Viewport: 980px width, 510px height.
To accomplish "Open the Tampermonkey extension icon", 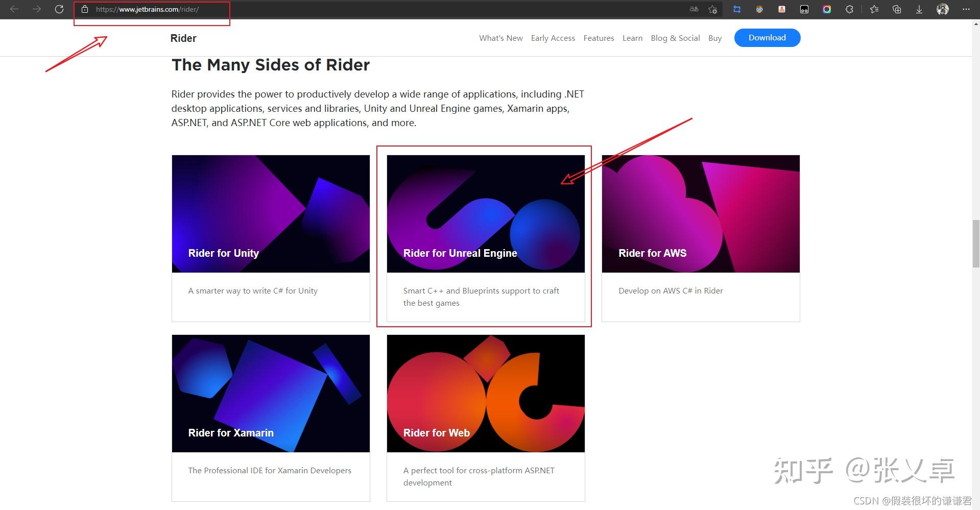I will coord(804,9).
